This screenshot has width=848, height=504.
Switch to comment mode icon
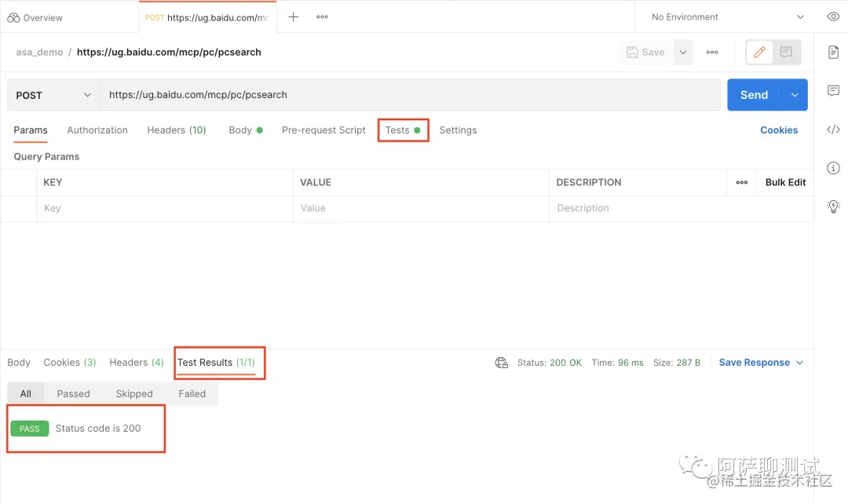(786, 52)
